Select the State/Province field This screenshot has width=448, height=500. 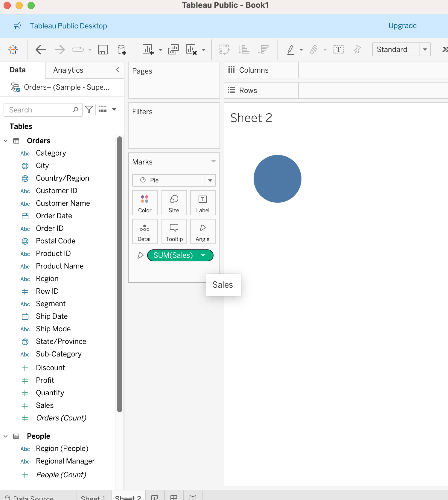coord(61,342)
